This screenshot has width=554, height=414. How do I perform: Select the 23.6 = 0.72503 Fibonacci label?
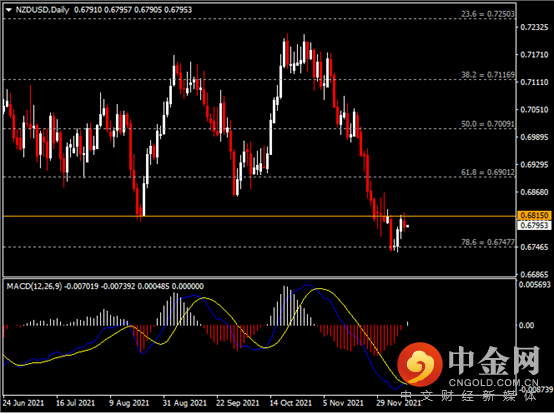tap(488, 14)
